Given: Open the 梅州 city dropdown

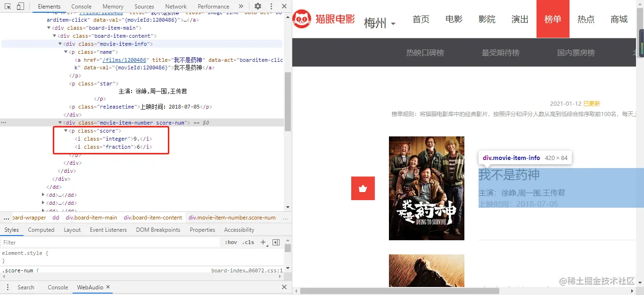Looking at the screenshot, I should tap(380, 23).
